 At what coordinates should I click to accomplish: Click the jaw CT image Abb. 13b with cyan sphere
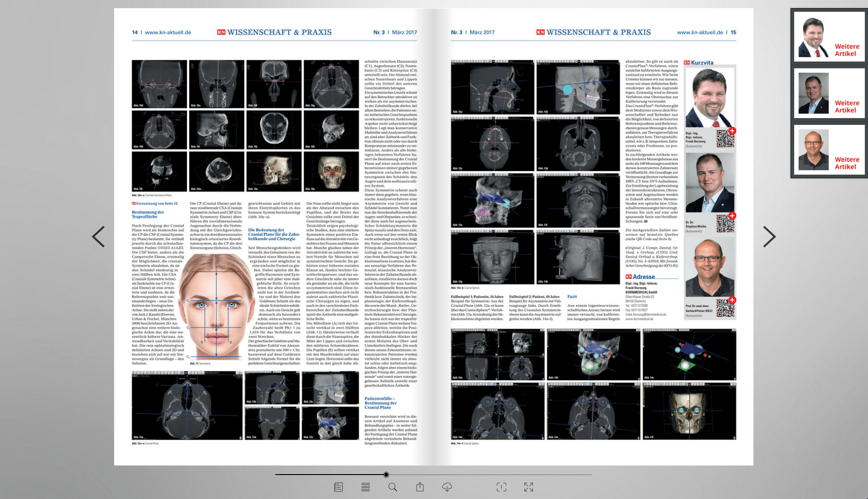click(x=578, y=87)
